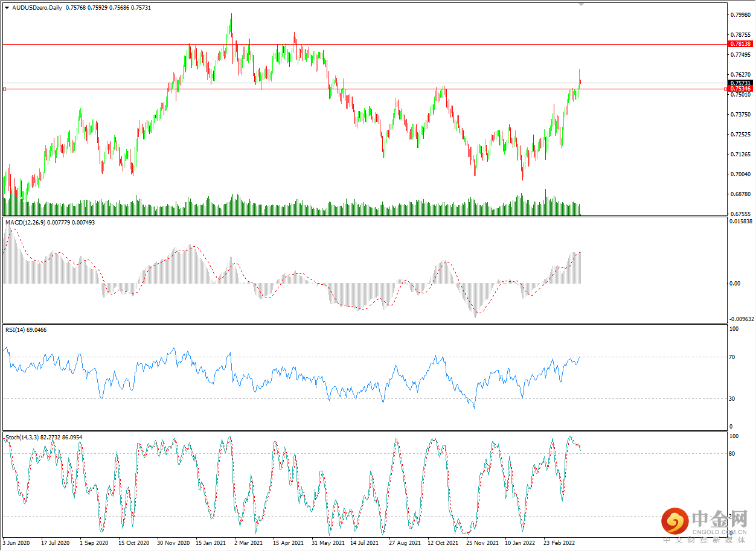Click the small triangle before AUDUSDzero,Daily title

(x=7, y=7)
